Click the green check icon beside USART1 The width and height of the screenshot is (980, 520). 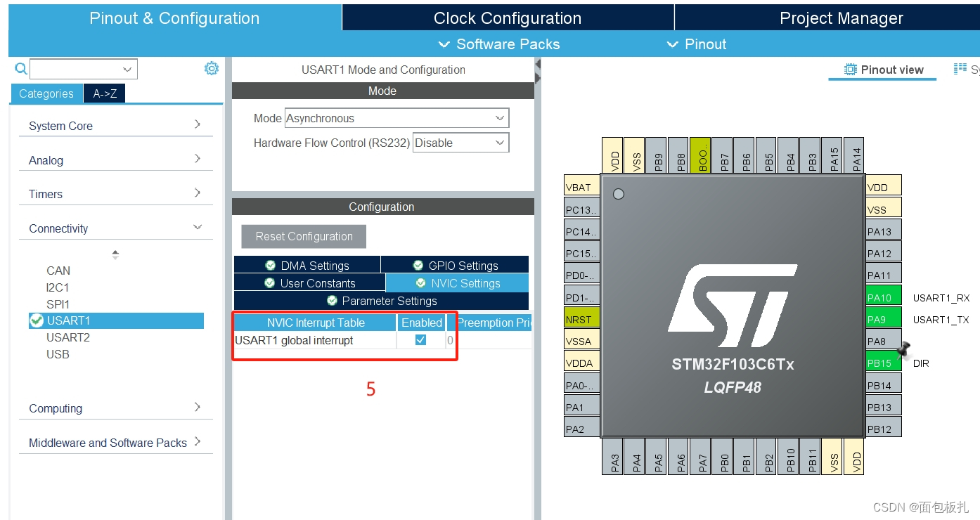point(37,320)
